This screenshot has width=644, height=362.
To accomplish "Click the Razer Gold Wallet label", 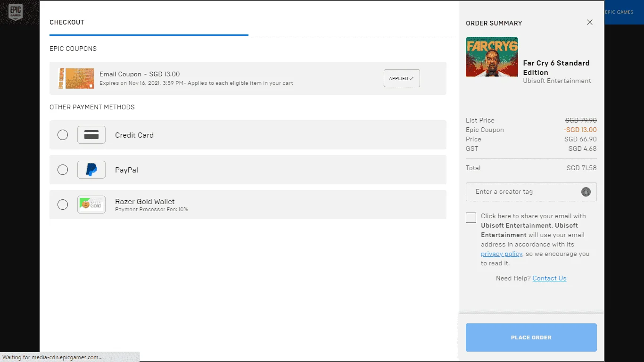I will 145,201.
